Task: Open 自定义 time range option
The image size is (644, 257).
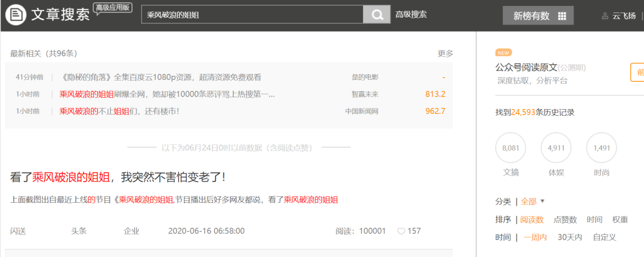Action: [x=604, y=237]
